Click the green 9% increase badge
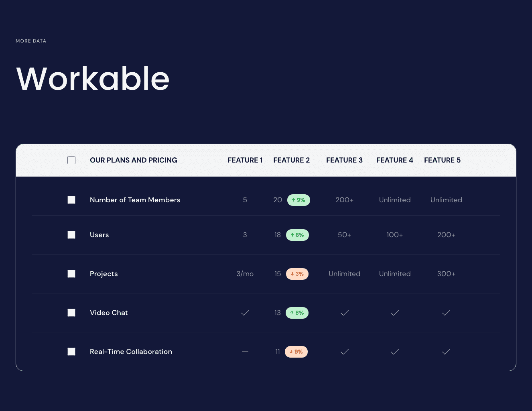This screenshot has height=411, width=532. [x=298, y=200]
